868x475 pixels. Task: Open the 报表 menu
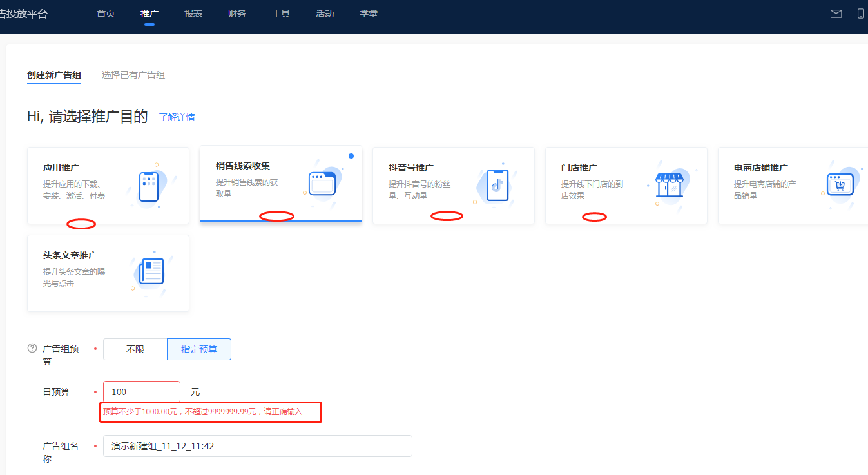point(193,14)
